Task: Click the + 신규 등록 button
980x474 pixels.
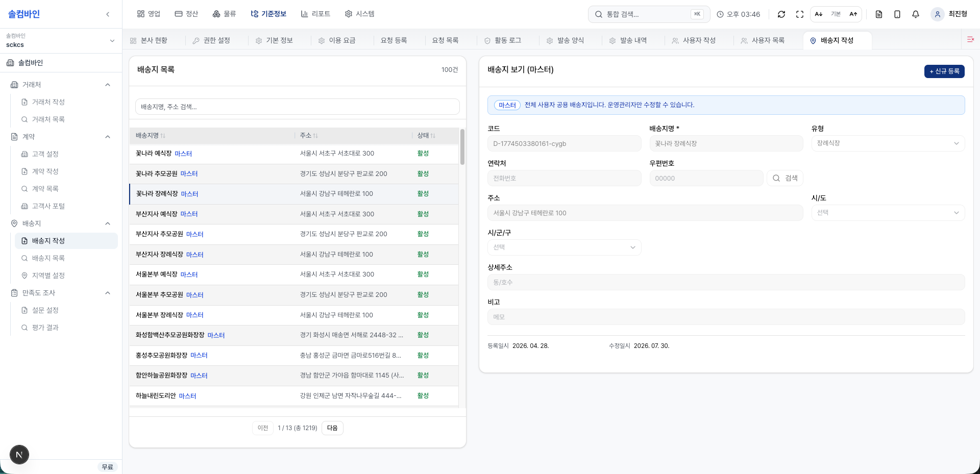Action: click(944, 71)
